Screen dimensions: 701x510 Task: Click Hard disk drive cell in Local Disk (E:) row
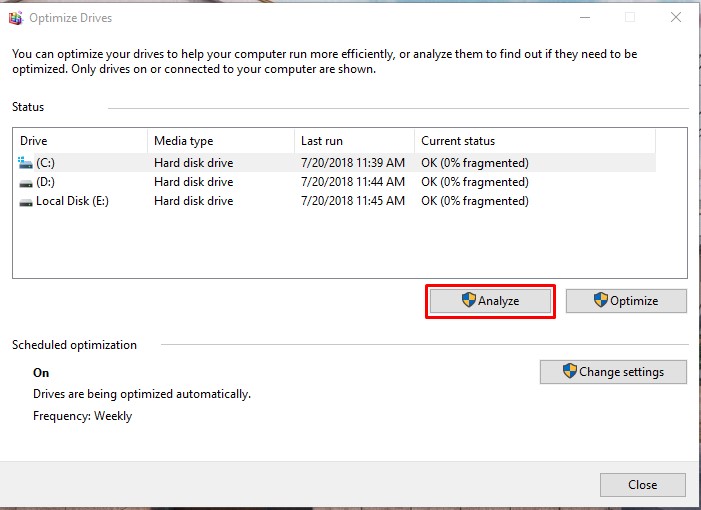coord(194,201)
